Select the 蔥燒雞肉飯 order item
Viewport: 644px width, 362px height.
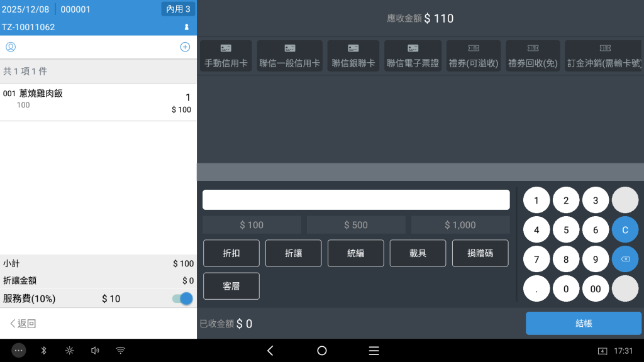point(98,102)
